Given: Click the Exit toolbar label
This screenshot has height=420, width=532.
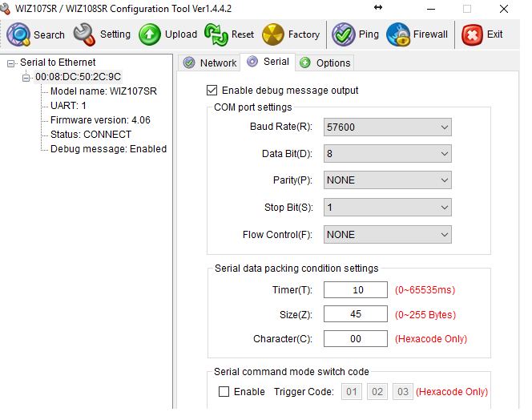Looking at the screenshot, I should [494, 34].
